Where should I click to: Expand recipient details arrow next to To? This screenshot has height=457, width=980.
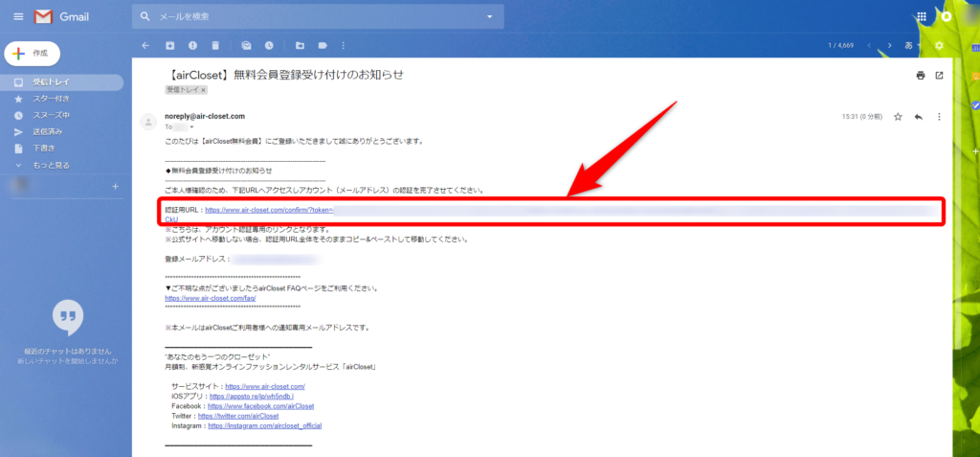(191, 127)
